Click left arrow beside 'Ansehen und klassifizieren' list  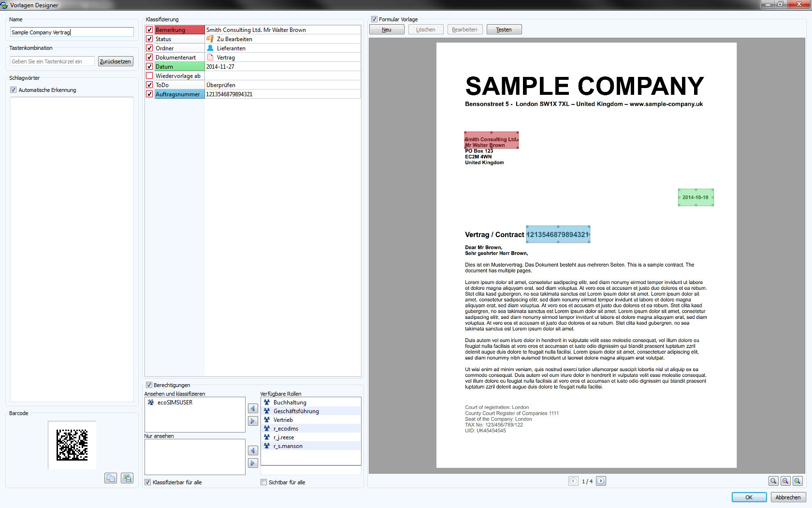point(253,408)
